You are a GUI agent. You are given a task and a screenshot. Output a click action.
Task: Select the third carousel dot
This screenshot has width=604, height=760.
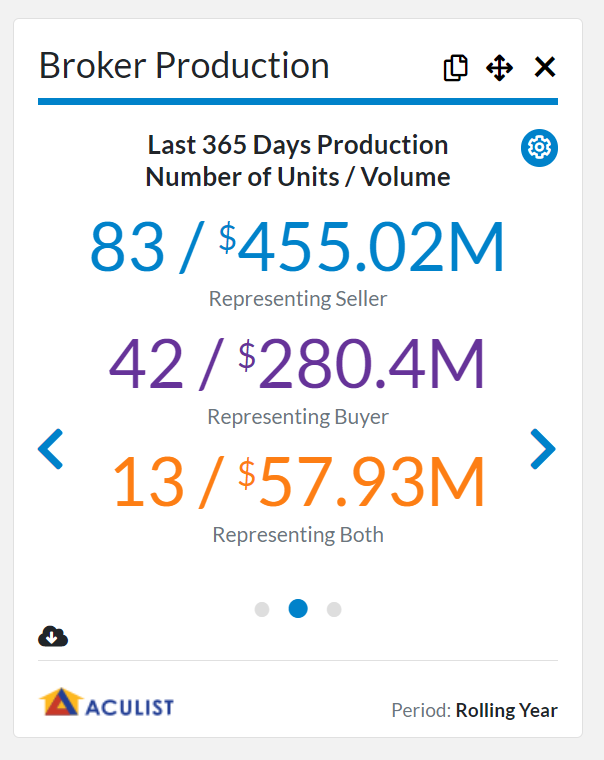point(334,609)
